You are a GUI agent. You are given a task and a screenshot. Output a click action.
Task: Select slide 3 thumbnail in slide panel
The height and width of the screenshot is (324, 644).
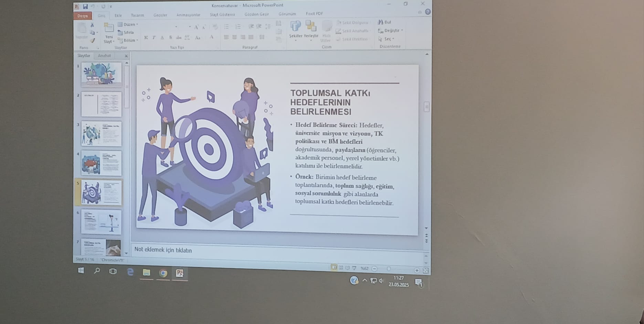pos(102,134)
